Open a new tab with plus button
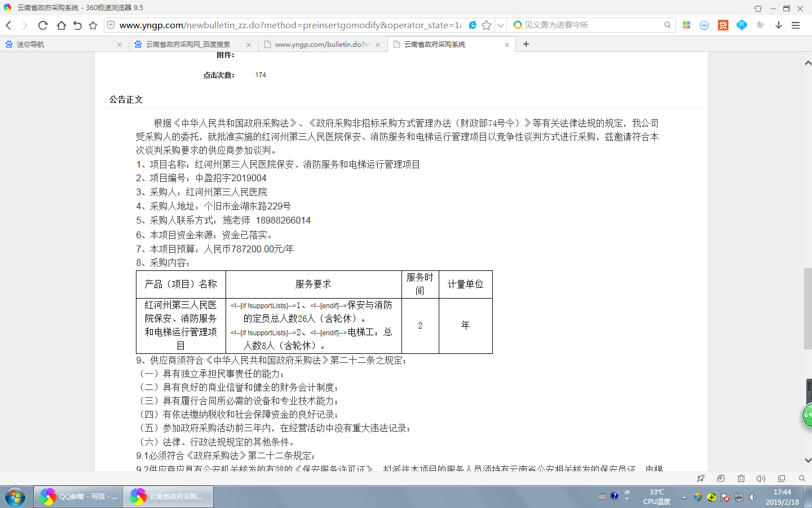 (526, 44)
